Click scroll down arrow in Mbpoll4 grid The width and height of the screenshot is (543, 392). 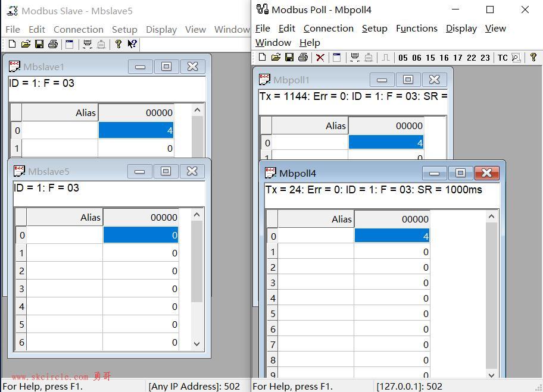(x=491, y=375)
